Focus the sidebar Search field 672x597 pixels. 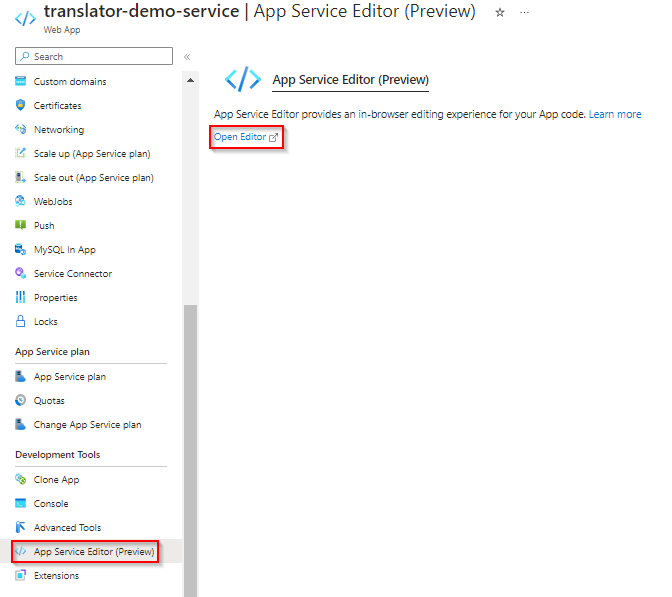(x=94, y=56)
